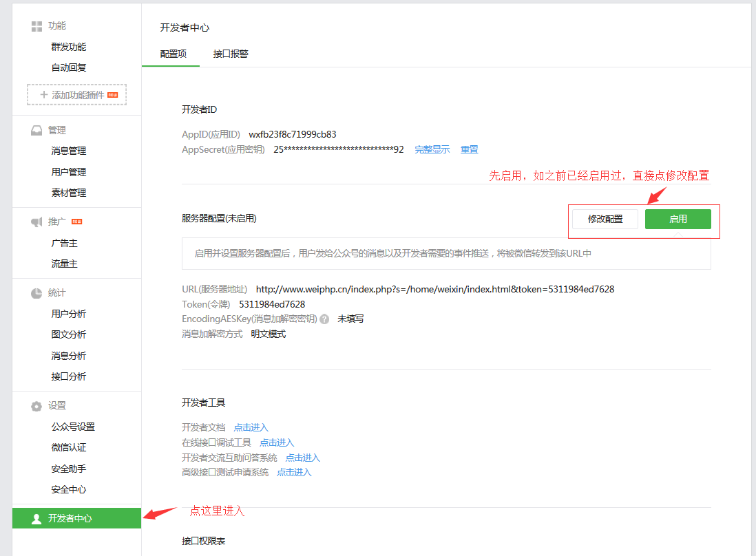The image size is (756, 556).
Task: Go to 用户管理 in sidebar
Action: coord(69,172)
